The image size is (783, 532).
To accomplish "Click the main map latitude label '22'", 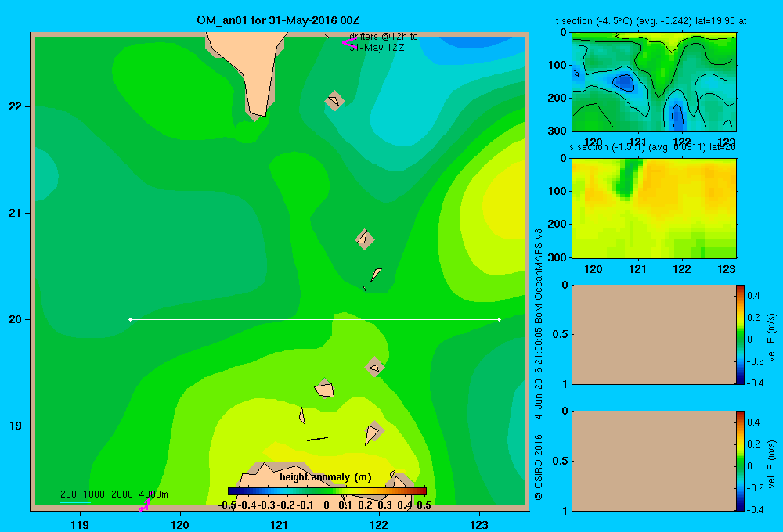I will (16, 106).
